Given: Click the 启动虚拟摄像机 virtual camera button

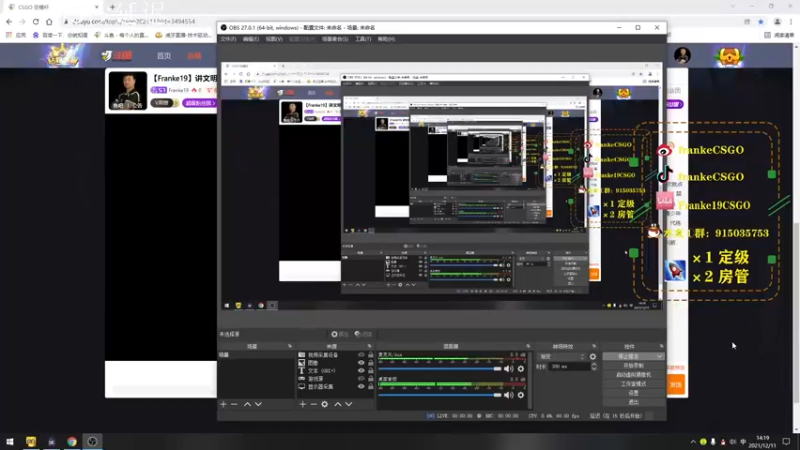Looking at the screenshot, I should click(633, 375).
